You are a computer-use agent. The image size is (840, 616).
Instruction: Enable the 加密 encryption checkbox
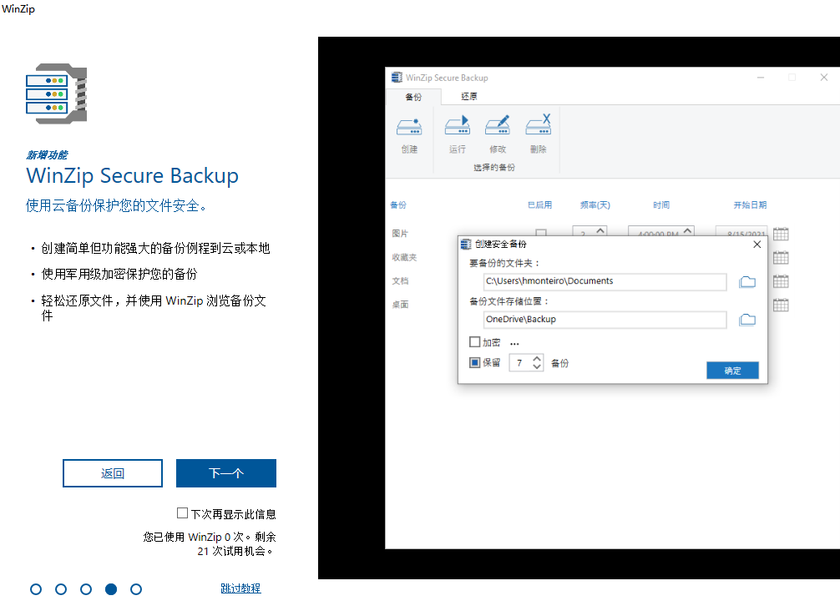tap(475, 342)
